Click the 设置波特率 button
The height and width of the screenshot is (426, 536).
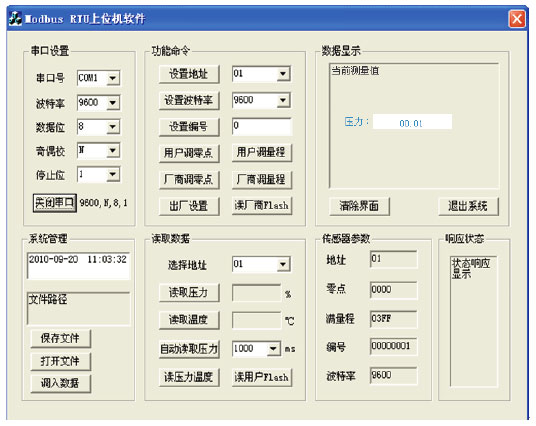189,101
